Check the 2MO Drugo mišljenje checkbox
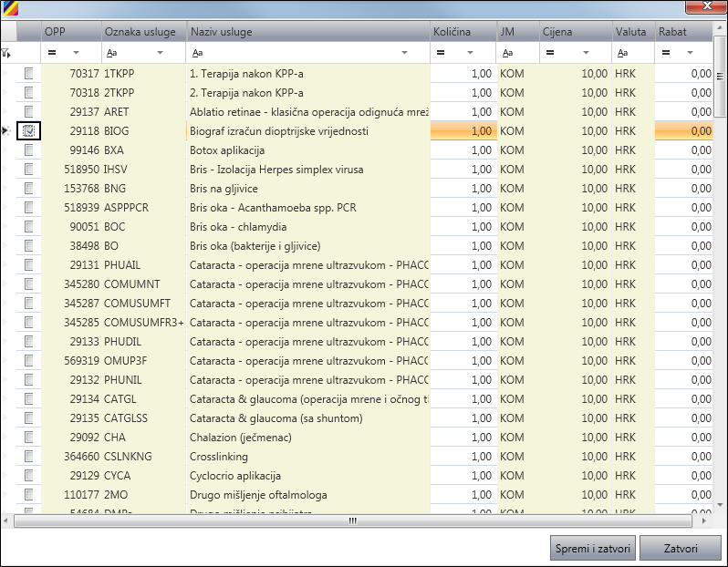 coord(29,495)
